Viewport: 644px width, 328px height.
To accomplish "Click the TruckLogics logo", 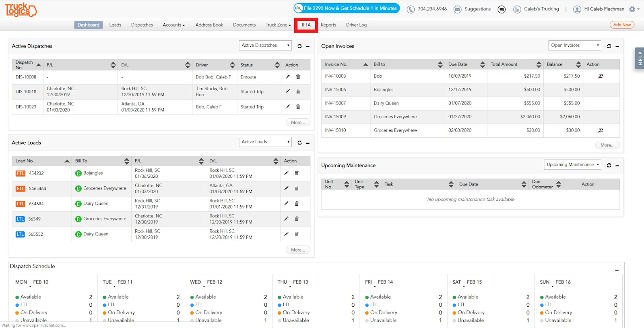I will click(x=21, y=10).
